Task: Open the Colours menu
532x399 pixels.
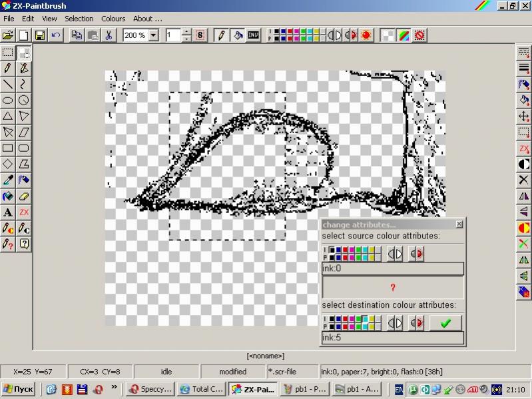Action: (113, 19)
